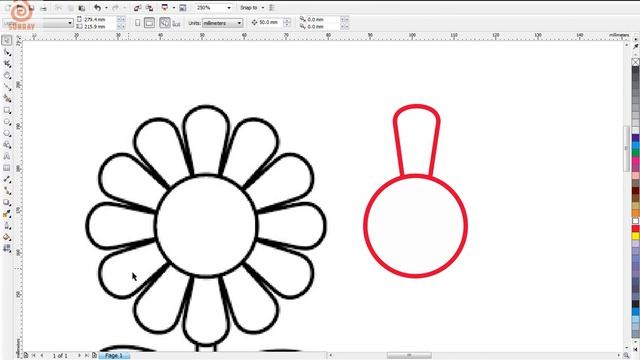The height and width of the screenshot is (360, 640).
Task: Toggle apply layout to current page only
Action: [176, 23]
